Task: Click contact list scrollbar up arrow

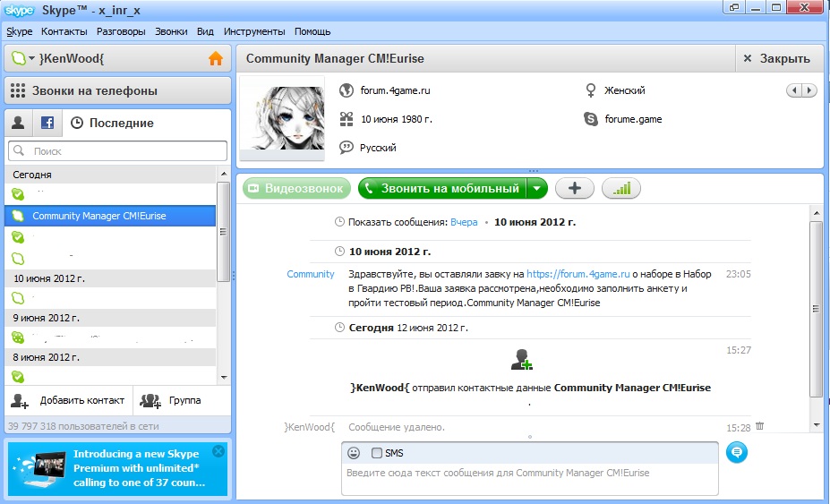Action: [223, 174]
